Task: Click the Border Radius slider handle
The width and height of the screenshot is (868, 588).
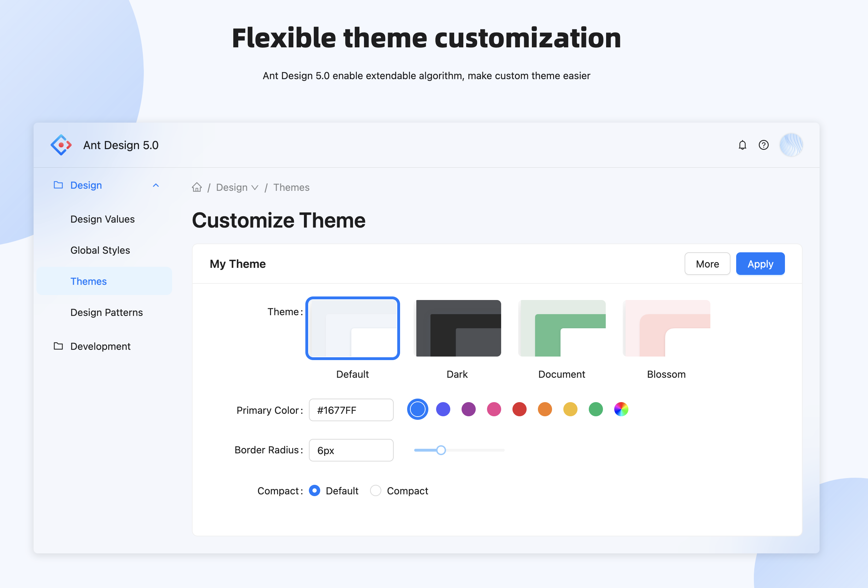Action: point(441,450)
